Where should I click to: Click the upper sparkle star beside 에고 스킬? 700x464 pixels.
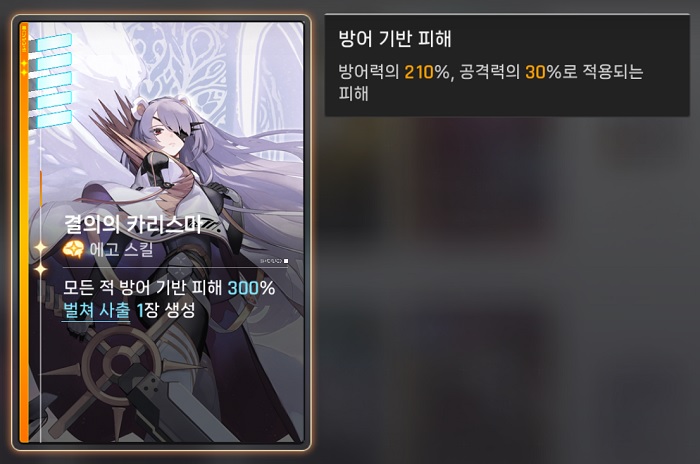[41, 247]
